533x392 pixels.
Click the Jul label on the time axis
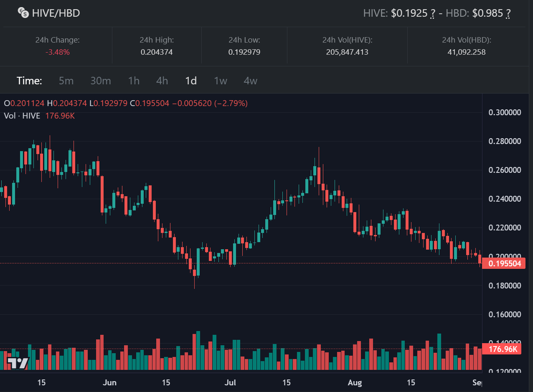click(230, 382)
